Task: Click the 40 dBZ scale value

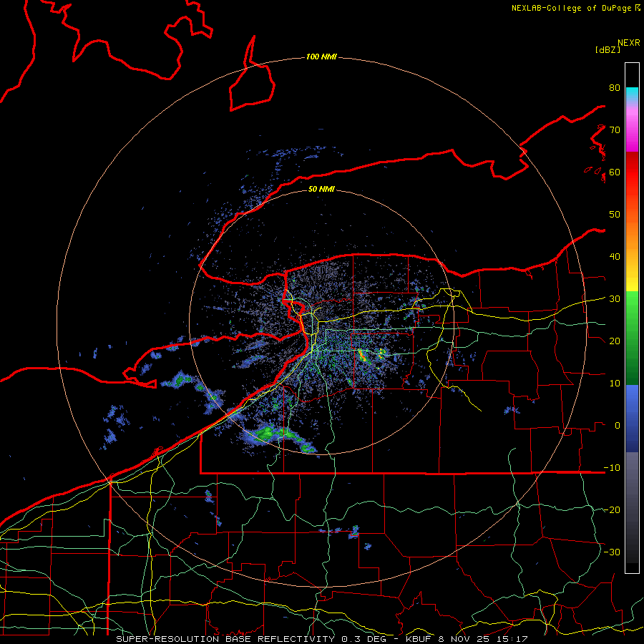Action: click(x=615, y=257)
